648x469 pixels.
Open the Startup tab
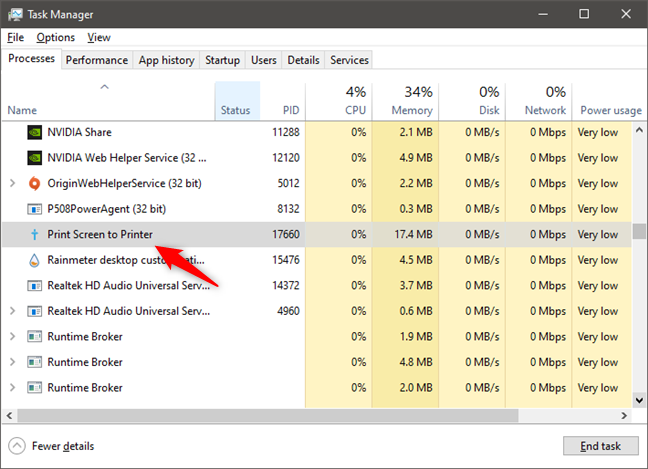point(222,60)
